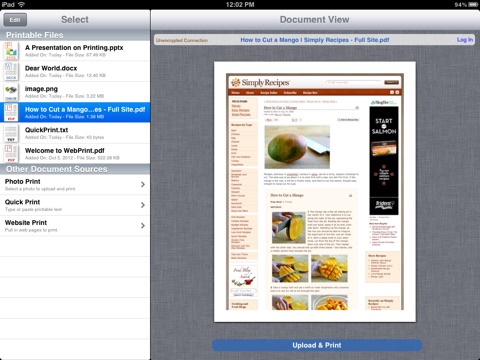Image resolution: width=480 pixels, height=360 pixels.
Task: Click the Log In link
Action: pos(465,40)
